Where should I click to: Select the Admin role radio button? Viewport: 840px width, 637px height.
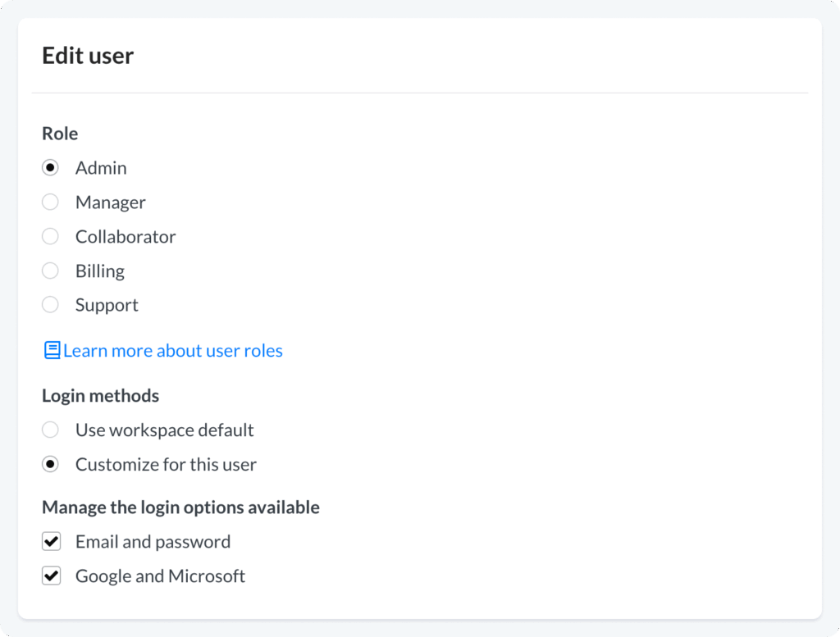tap(51, 168)
